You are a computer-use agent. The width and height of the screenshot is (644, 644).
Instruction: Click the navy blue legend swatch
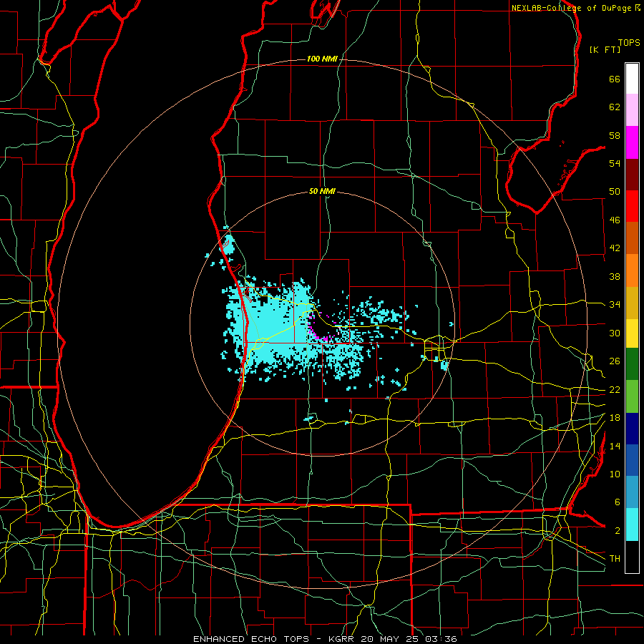click(632, 429)
